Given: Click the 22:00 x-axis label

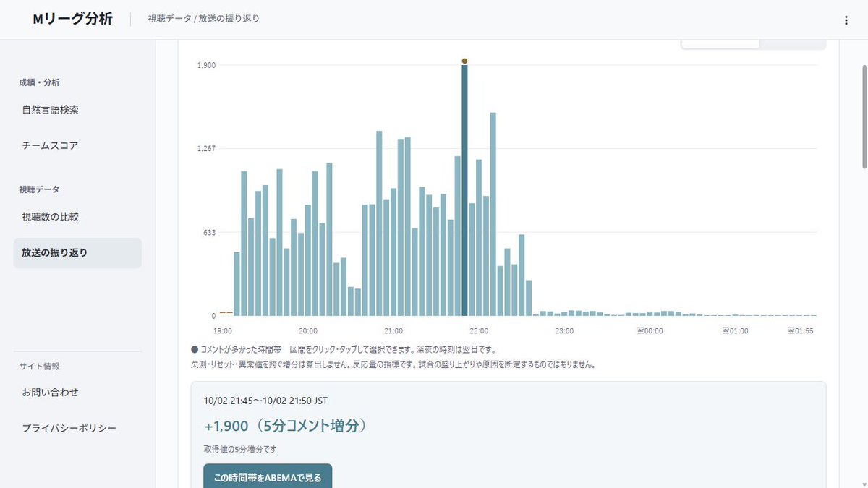Looking at the screenshot, I should click(479, 331).
